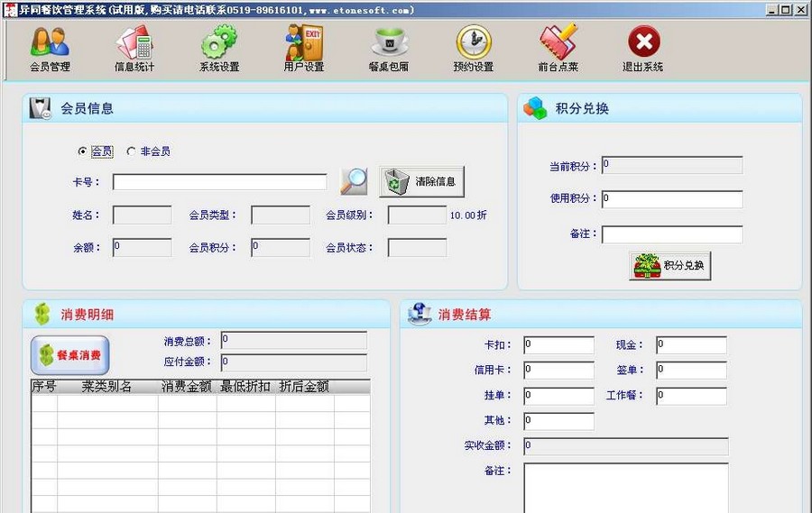Click 消费结算 panel computer icon
This screenshot has width=812, height=513.
pos(420,315)
